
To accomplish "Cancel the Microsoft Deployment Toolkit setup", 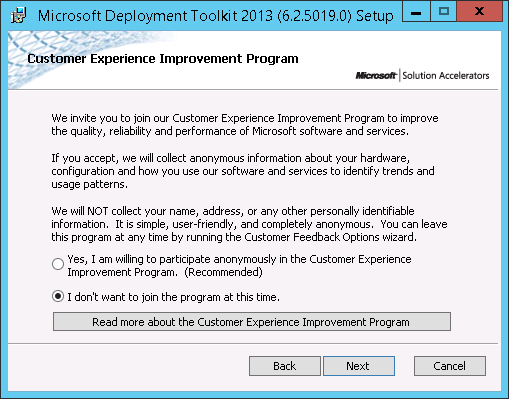I will tap(450, 366).
